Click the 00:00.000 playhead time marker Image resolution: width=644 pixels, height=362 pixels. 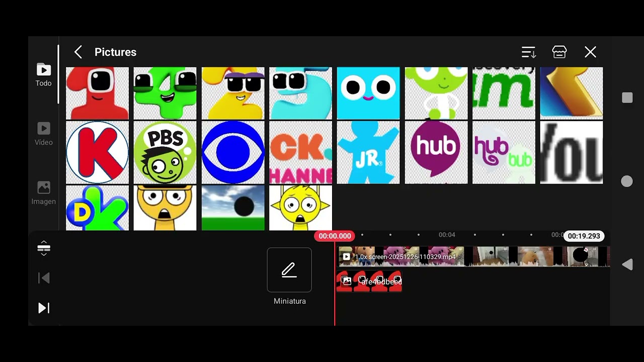click(335, 236)
